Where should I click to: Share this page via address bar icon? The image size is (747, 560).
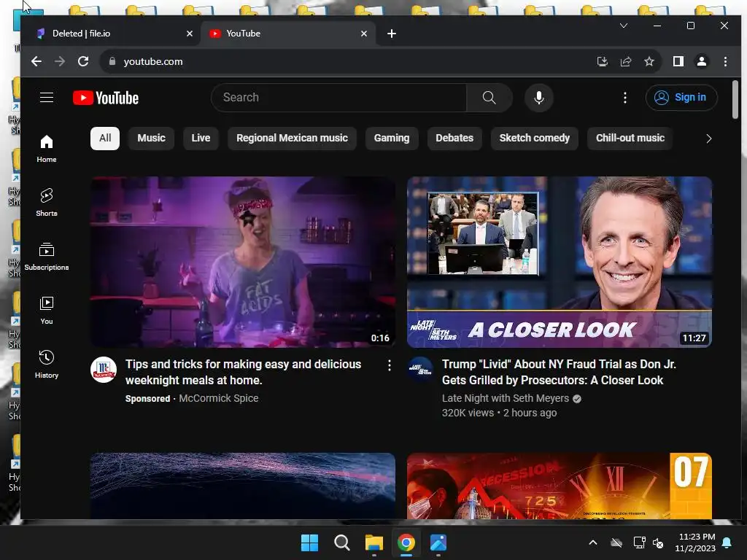tap(625, 61)
